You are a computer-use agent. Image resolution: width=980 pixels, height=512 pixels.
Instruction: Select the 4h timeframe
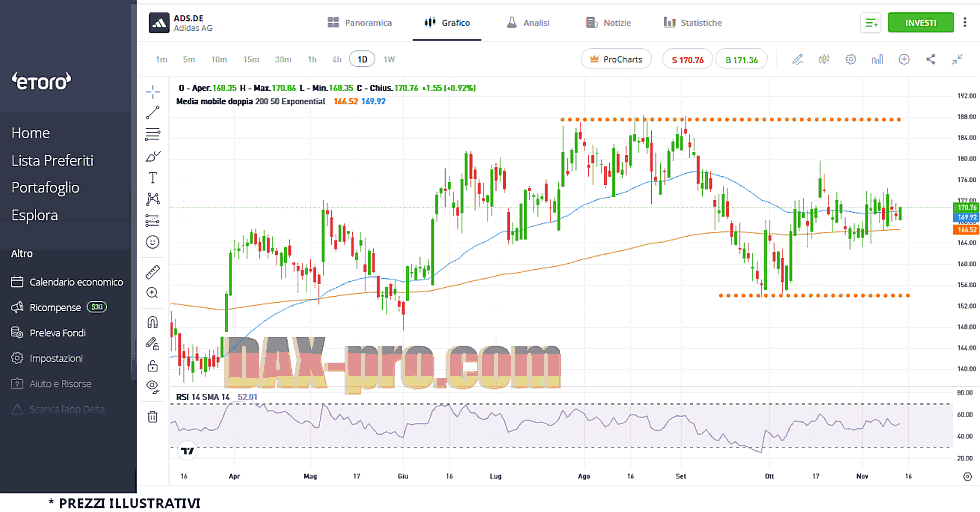click(337, 59)
